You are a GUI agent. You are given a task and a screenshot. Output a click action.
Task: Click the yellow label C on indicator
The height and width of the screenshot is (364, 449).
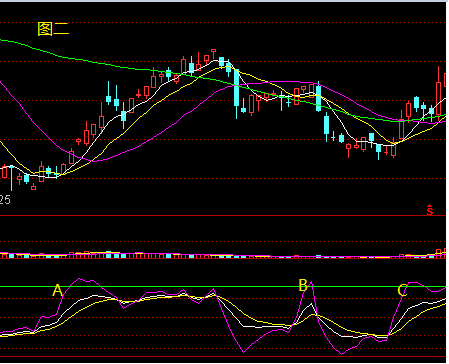402,290
